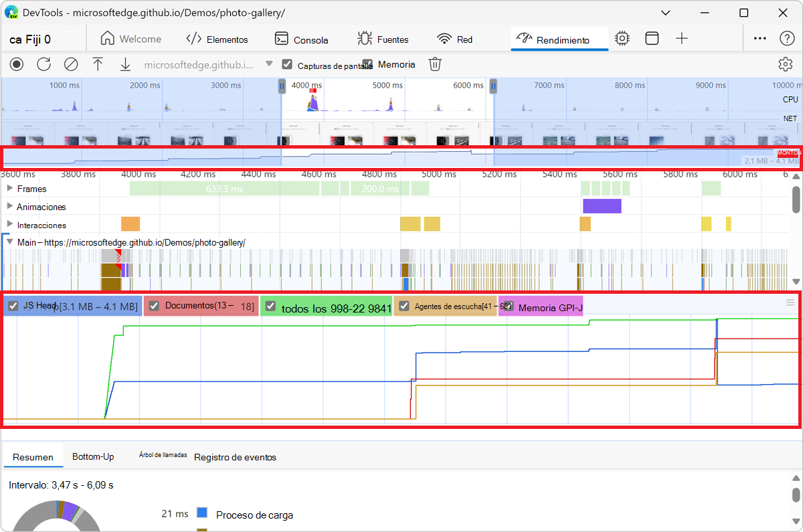Open the Árbol de llamadas tab
This screenshot has width=803, height=532.
coord(163,454)
